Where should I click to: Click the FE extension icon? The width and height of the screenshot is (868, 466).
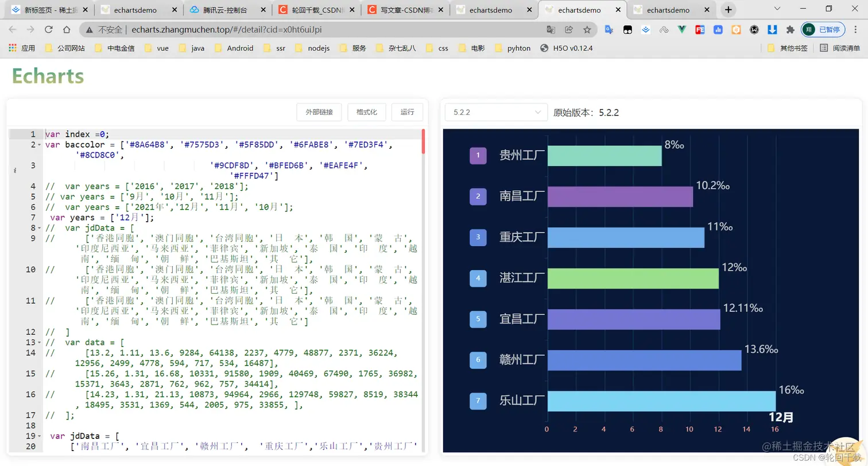coord(700,30)
